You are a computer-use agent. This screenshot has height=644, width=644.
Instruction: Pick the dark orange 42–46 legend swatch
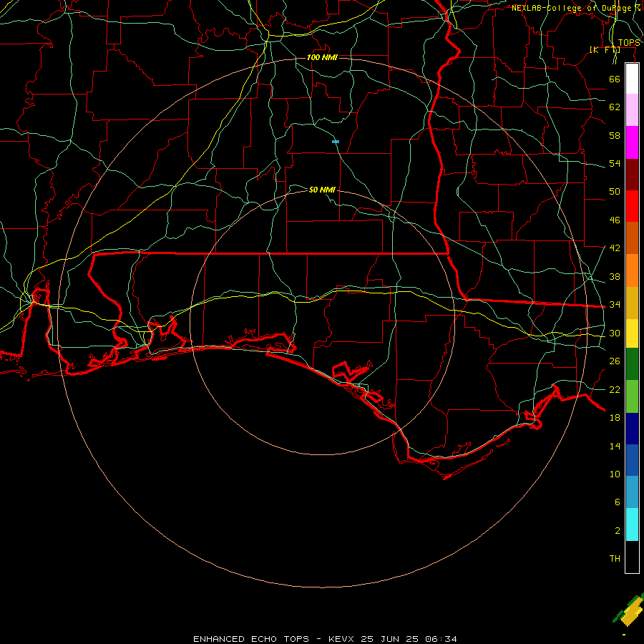(632, 238)
